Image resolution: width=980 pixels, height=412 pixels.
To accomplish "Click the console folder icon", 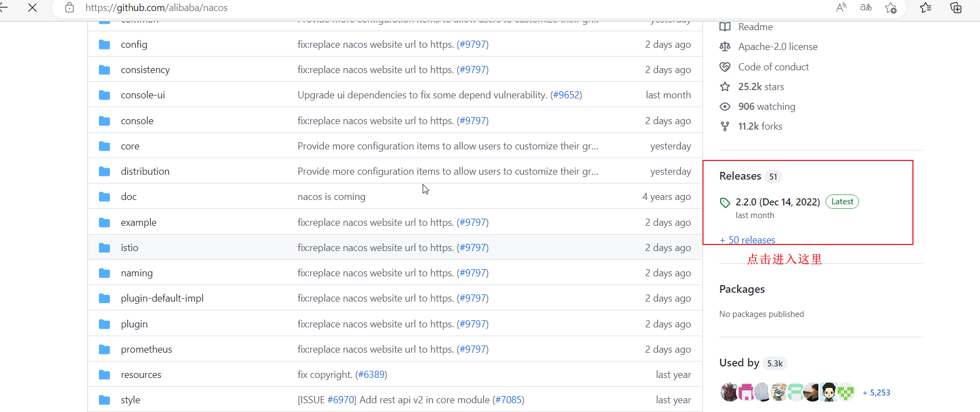I will point(104,121).
